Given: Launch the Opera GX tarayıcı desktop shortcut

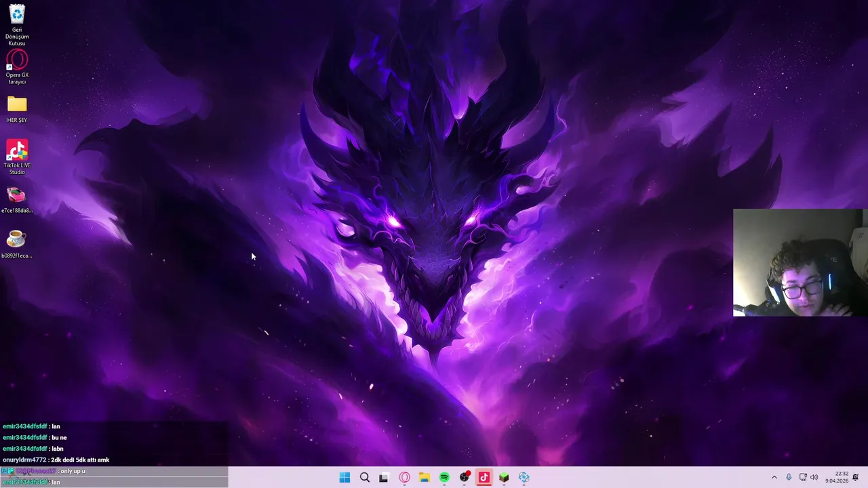Looking at the screenshot, I should (17, 67).
